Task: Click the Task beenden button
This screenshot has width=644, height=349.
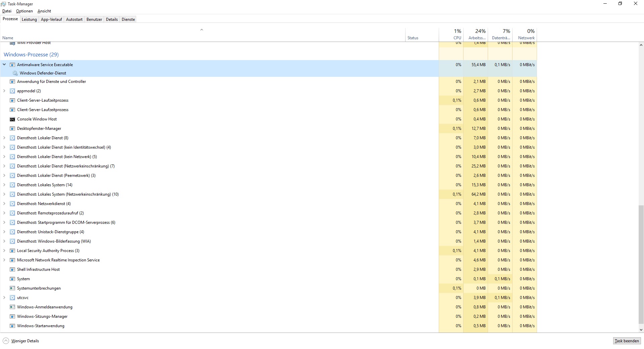Action: [627, 341]
